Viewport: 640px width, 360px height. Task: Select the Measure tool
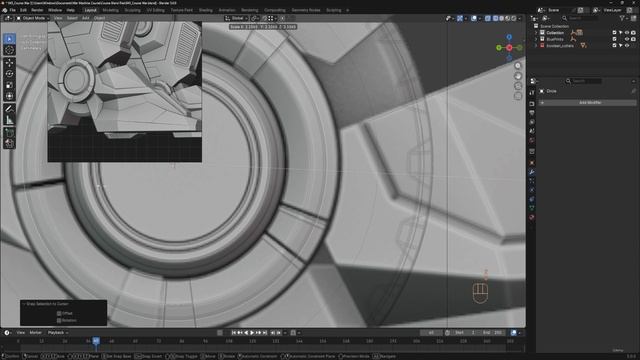pos(9,120)
